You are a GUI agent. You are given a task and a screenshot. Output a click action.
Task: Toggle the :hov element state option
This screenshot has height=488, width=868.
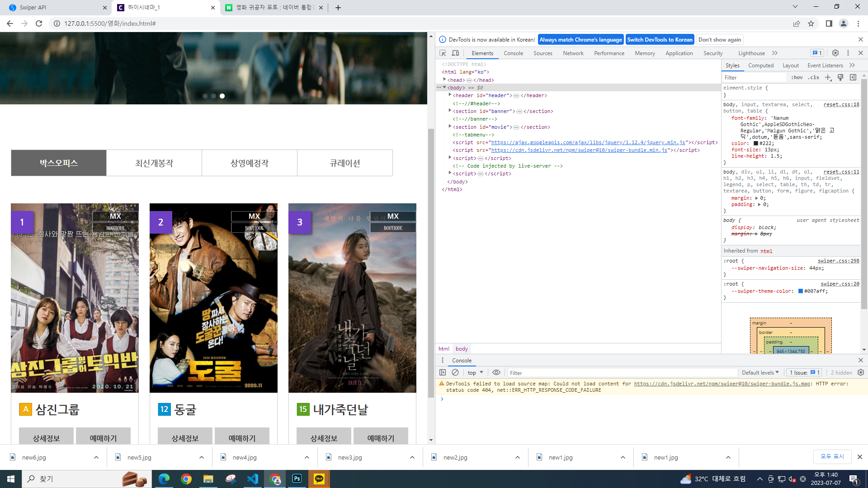[797, 77]
